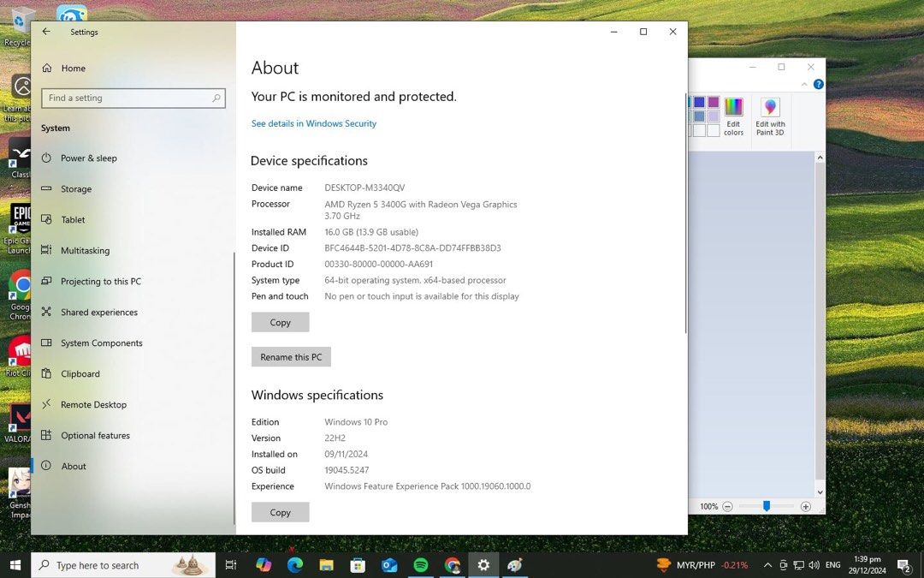Zoom out with Paint minus button

click(727, 506)
